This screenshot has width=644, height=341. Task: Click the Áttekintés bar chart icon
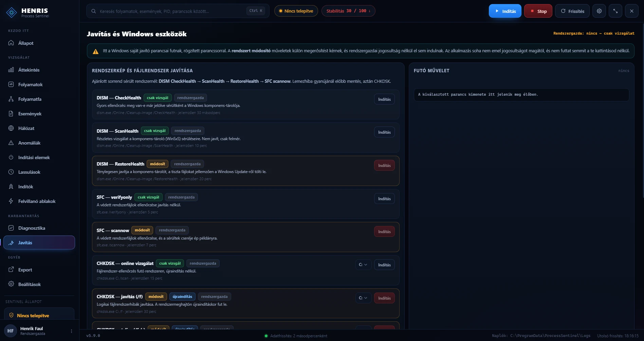tap(11, 70)
